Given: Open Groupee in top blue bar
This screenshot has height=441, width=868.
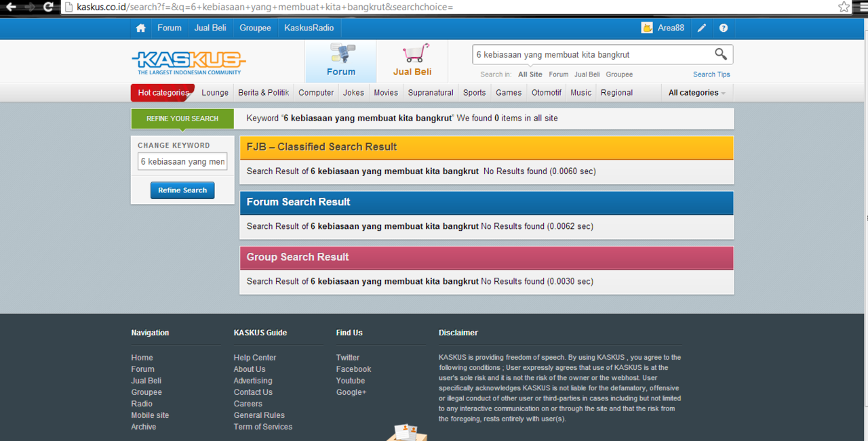Looking at the screenshot, I should [255, 28].
